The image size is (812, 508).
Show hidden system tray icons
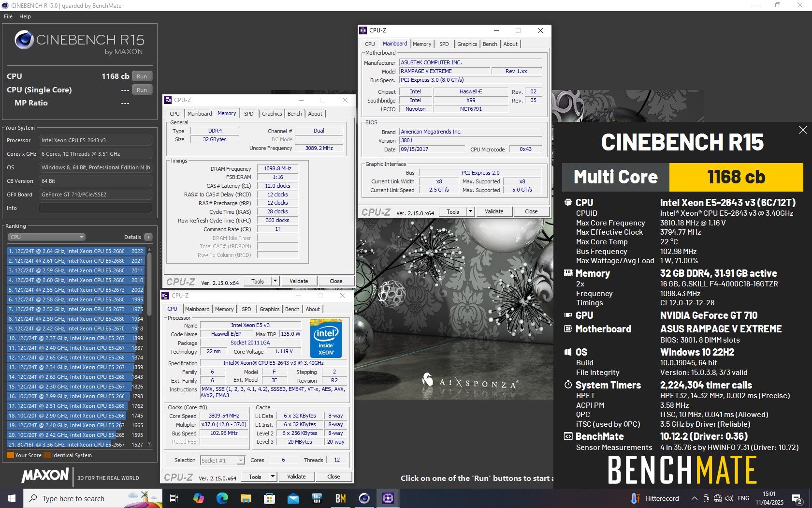coord(695,498)
